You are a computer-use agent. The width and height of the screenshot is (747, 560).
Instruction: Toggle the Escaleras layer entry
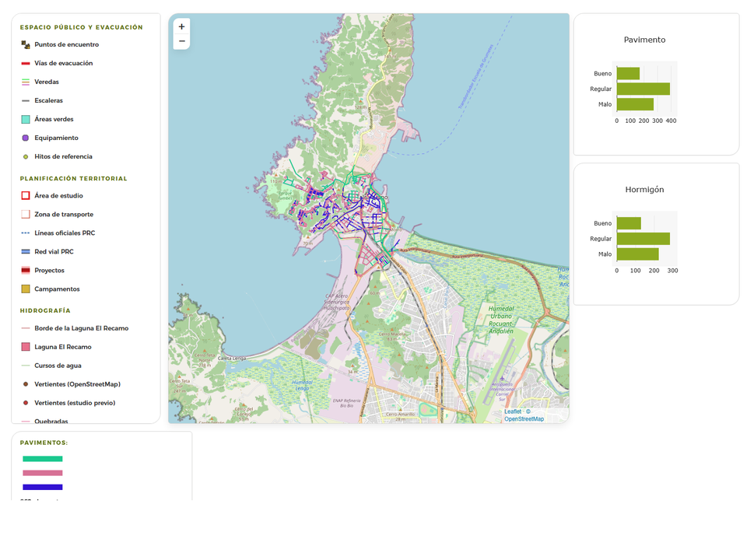click(48, 100)
